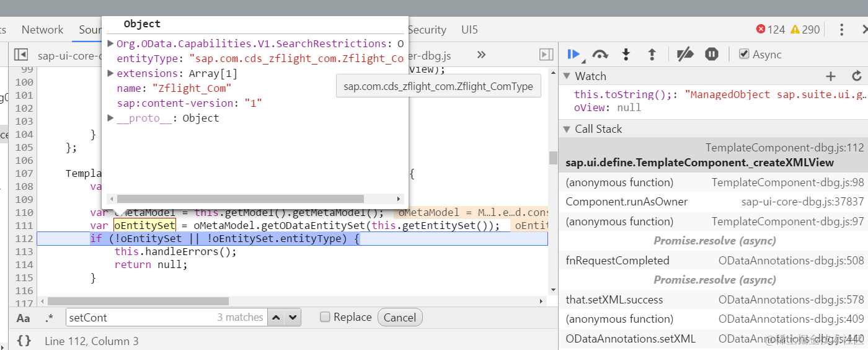Set breakpoint on line 111
The height and width of the screenshot is (350, 868).
[x=24, y=225]
